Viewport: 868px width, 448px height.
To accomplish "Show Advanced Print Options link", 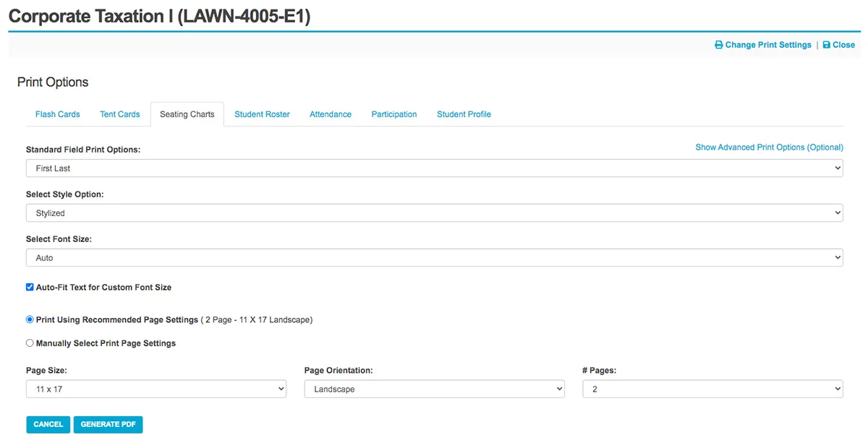I will coord(769,147).
